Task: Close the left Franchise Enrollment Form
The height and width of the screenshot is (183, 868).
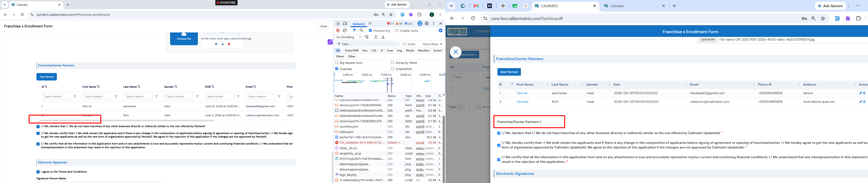Action: pyautogui.click(x=324, y=26)
